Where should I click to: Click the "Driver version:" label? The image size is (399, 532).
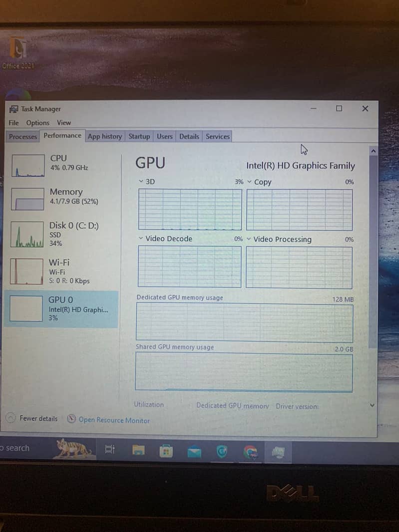[297, 406]
